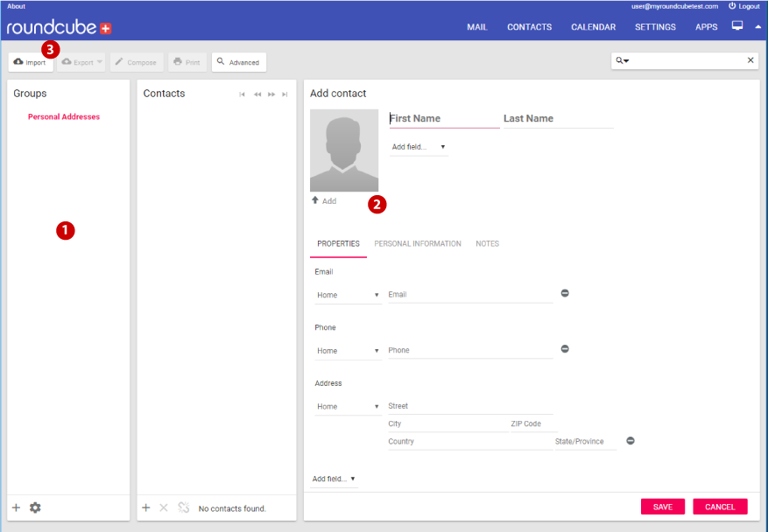The image size is (768, 532).
Task: Click into the contact search box
Action: [x=687, y=60]
